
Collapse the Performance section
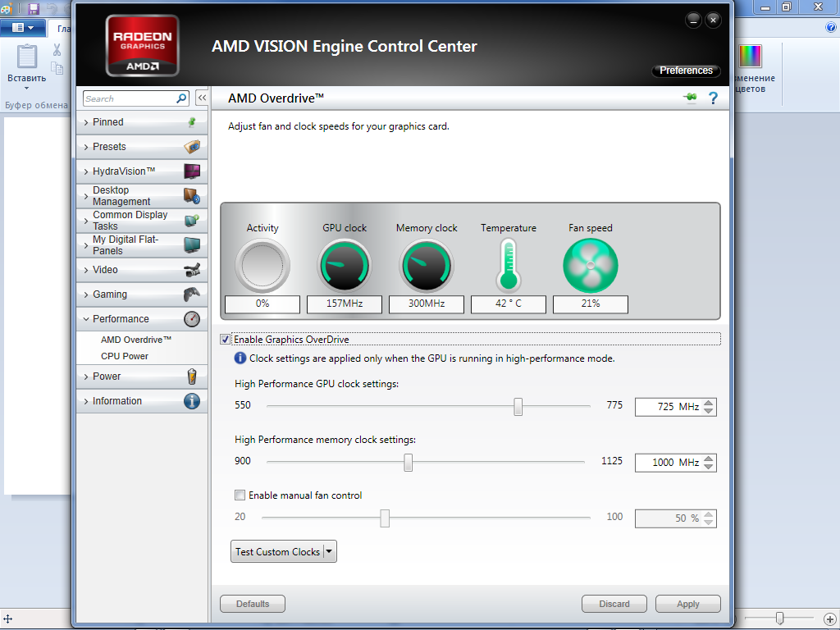[121, 319]
